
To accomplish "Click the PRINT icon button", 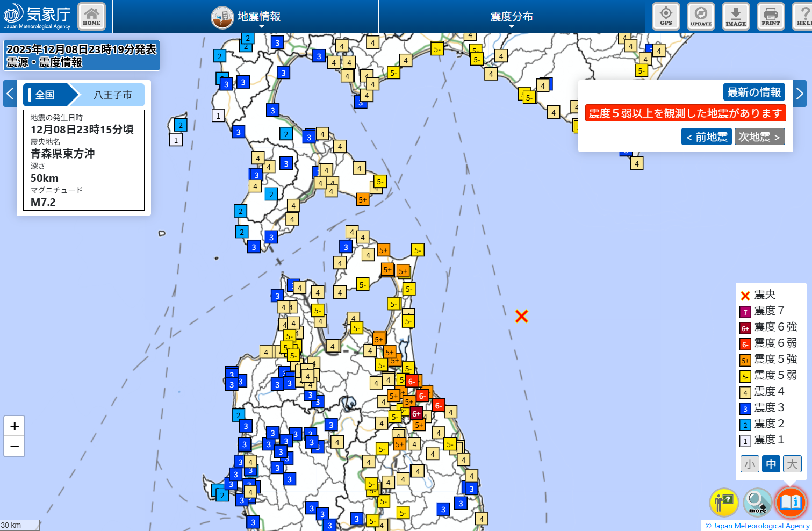I will pos(771,16).
